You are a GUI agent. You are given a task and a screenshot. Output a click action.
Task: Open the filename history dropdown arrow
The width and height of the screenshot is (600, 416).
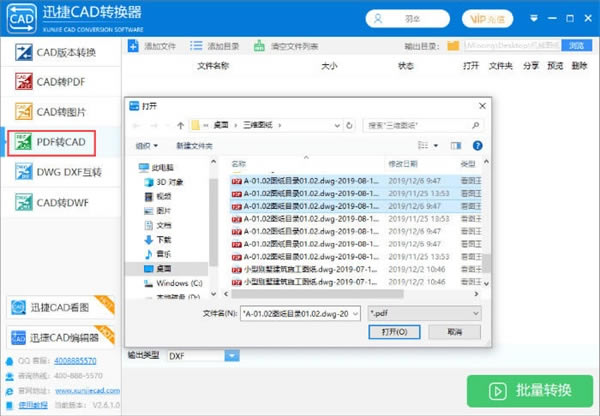pyautogui.click(x=355, y=314)
